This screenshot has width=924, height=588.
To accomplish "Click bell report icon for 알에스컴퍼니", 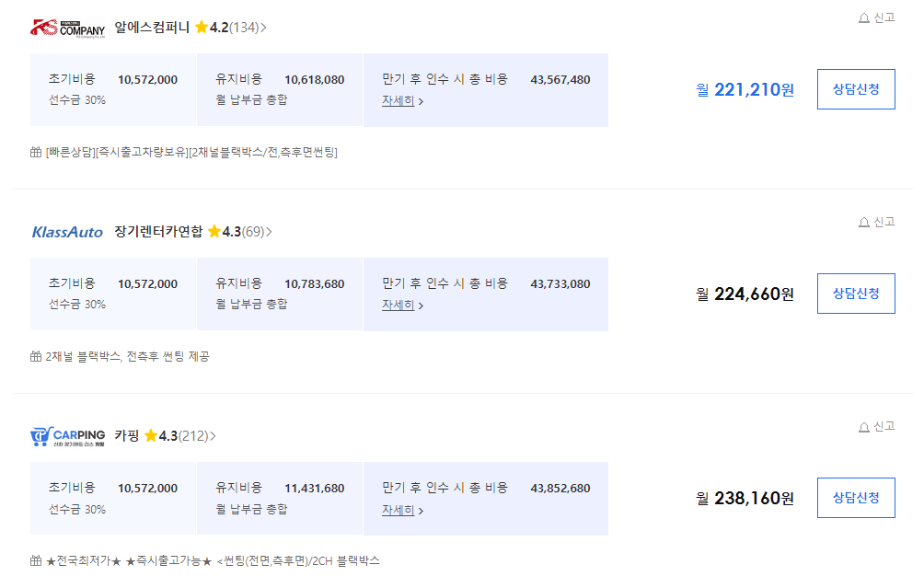I will (864, 18).
